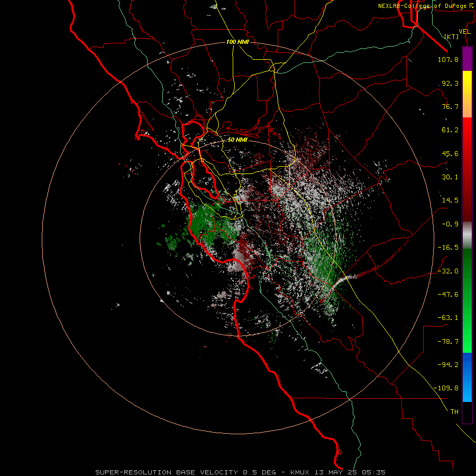Select the 92.3 value on velocity scale
Image resolution: width=476 pixels, height=476 pixels.
point(450,83)
